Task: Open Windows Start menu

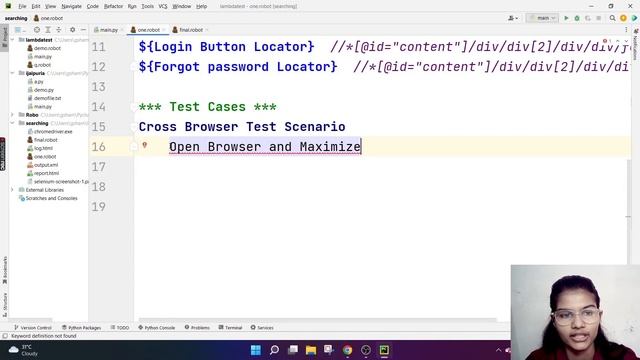Action: point(256,350)
